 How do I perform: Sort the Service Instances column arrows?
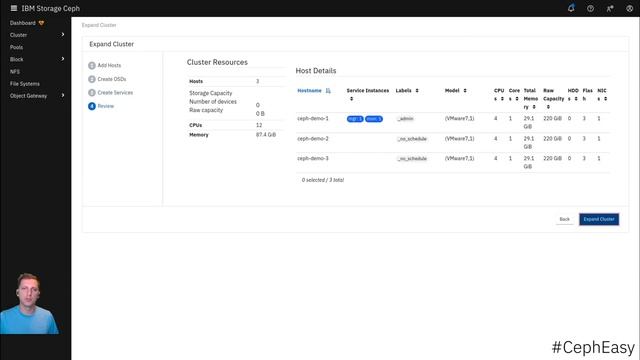[351, 99]
